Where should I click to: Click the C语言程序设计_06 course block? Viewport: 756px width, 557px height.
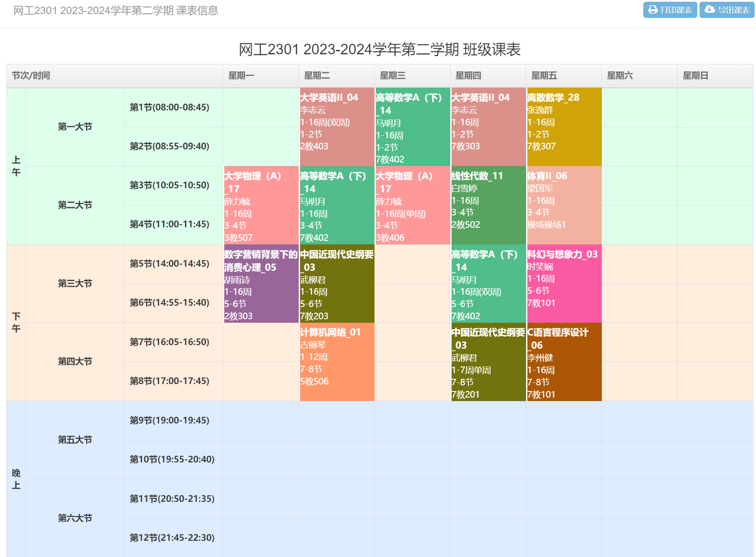(x=564, y=362)
